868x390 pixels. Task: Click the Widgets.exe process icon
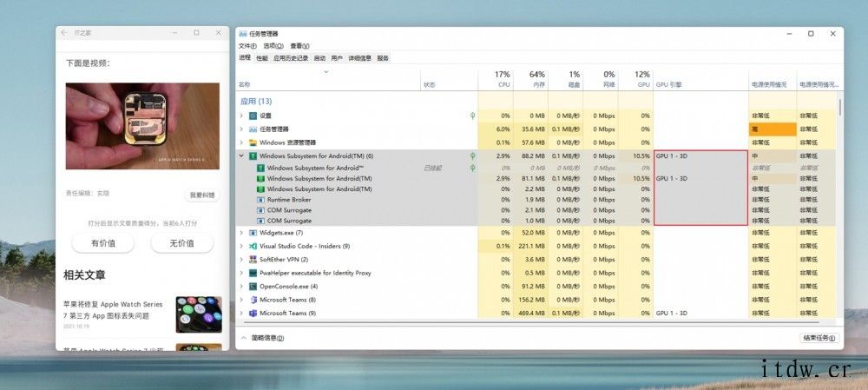pos(253,233)
